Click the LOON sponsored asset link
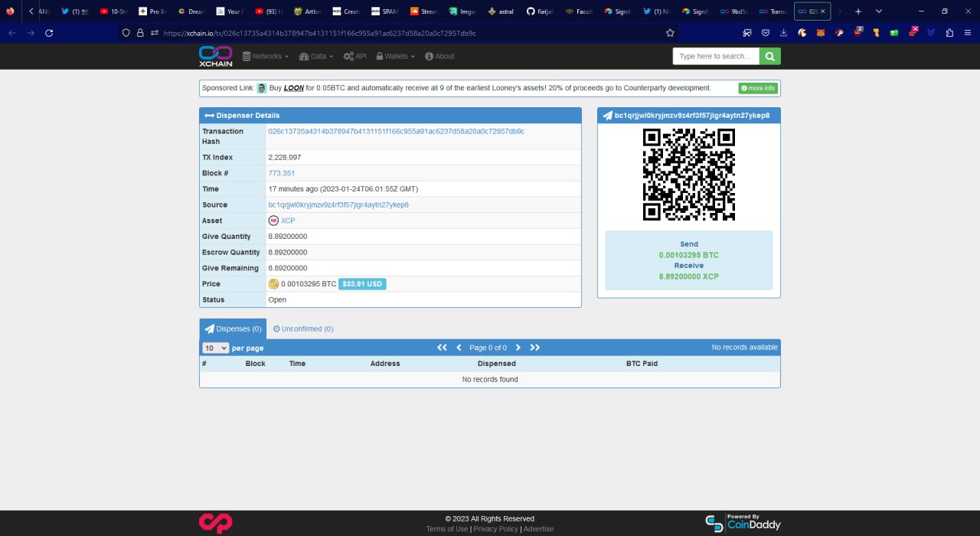 click(294, 88)
